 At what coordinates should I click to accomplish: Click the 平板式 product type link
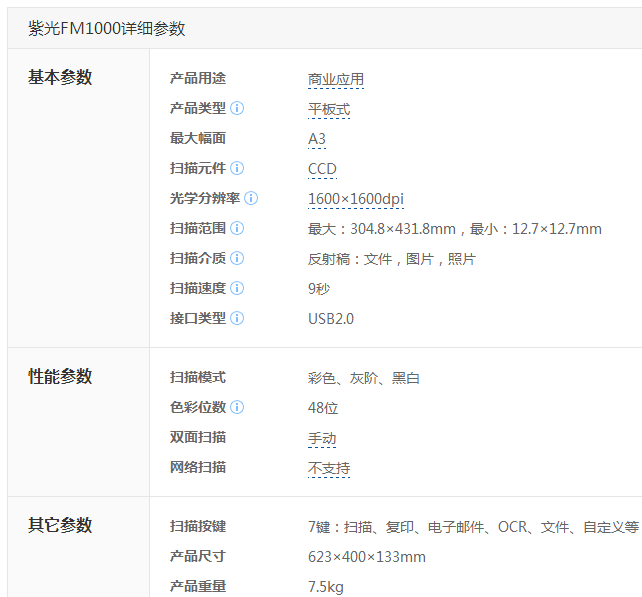329,109
